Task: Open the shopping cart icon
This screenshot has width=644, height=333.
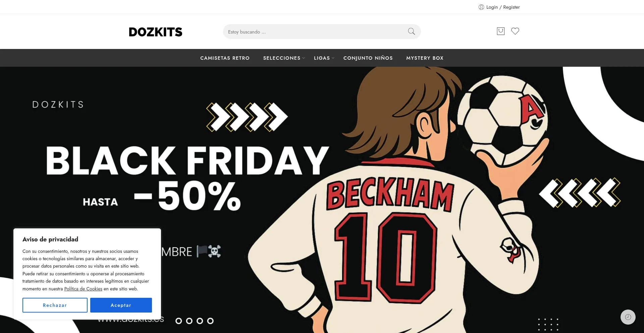Action: pos(500,31)
